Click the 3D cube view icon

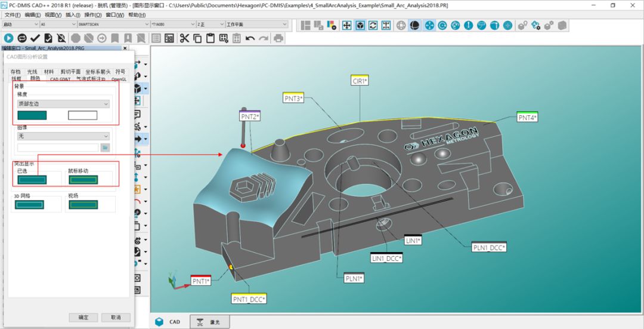[x=360, y=25]
